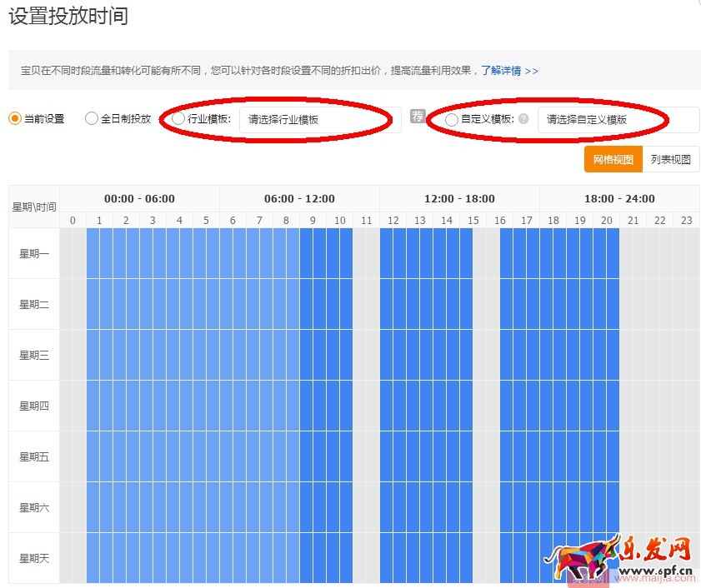
Task: Enable 全日制投放 delivery mode
Action: point(91,118)
